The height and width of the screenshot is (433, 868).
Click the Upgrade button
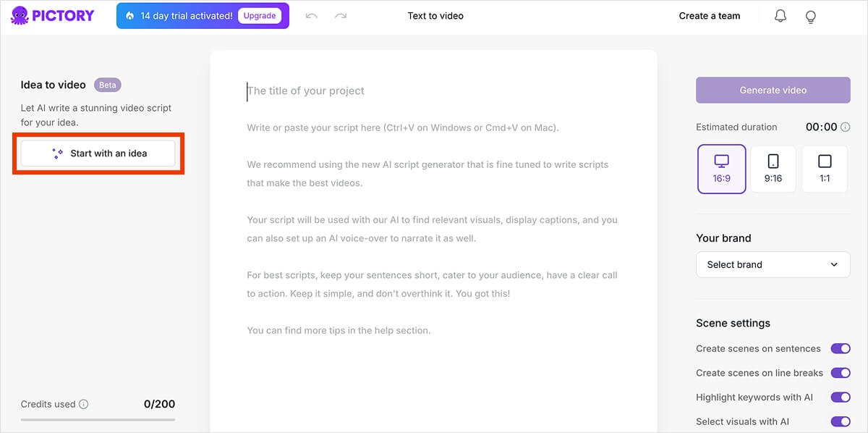260,16
